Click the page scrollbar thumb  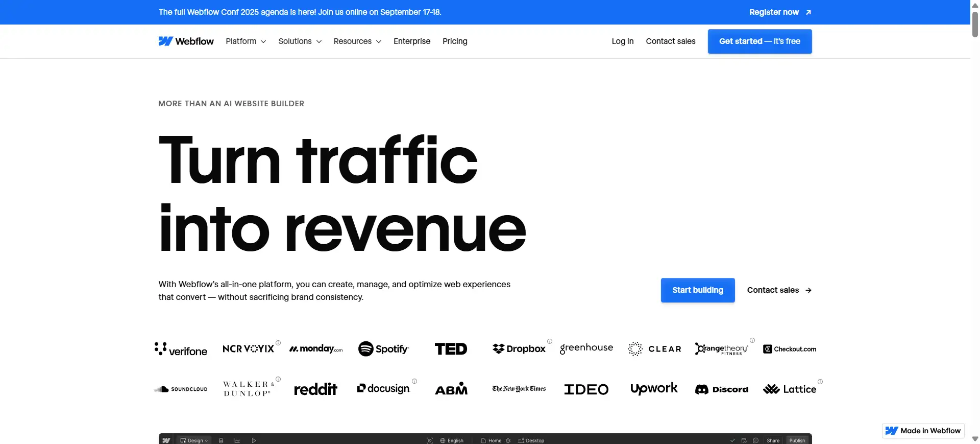(x=975, y=25)
